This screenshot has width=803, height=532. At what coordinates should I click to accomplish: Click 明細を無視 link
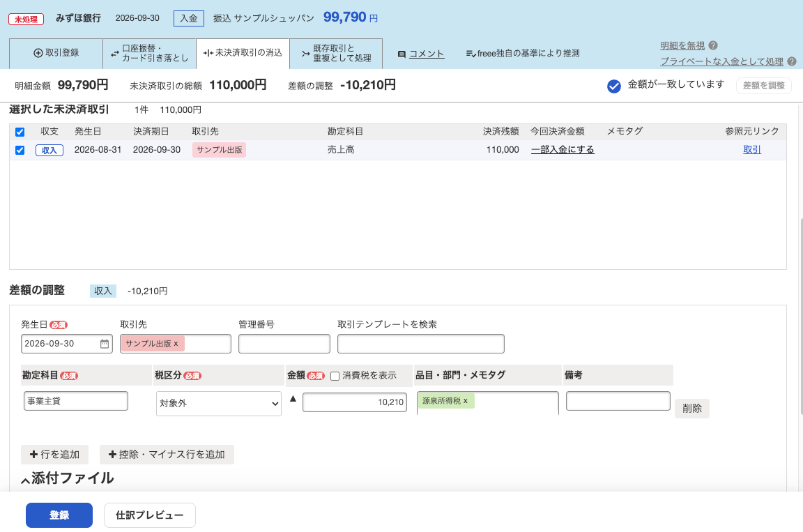coord(682,45)
